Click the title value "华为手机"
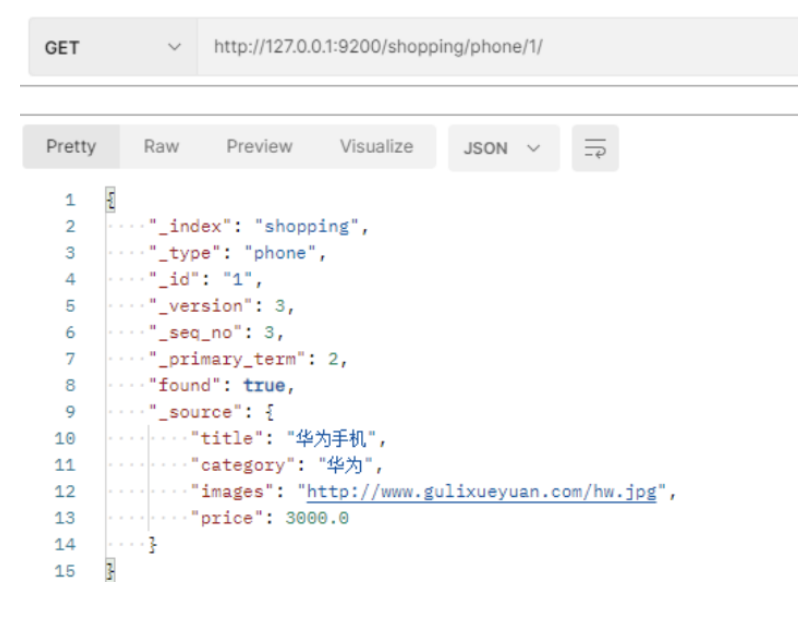The width and height of the screenshot is (798, 632). [335, 438]
